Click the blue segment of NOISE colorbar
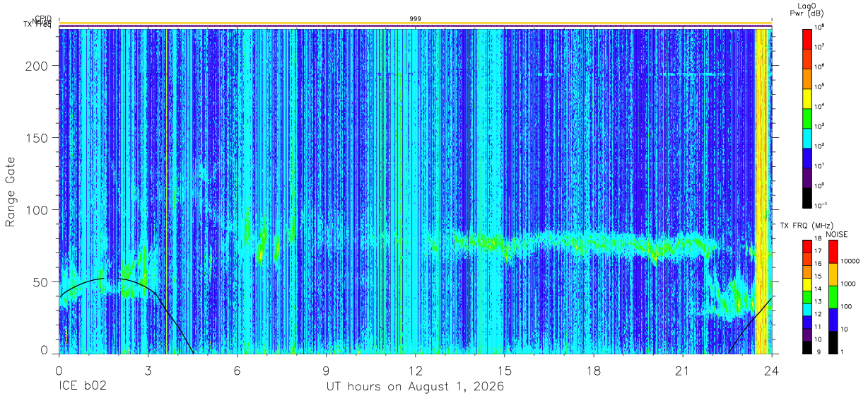Screen dimensions: 868x401 point(833,320)
